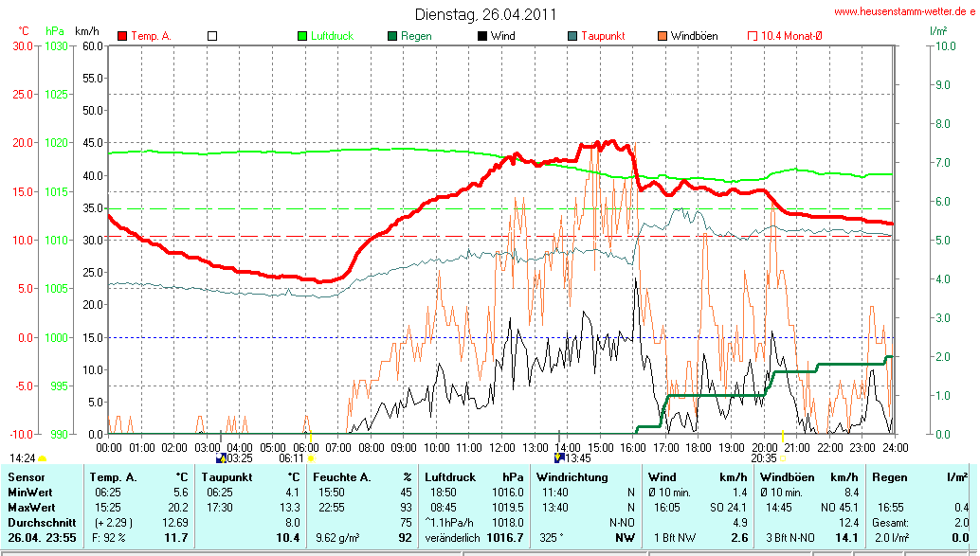Click the sunrise marker at 06:11
Viewport: 980px width, 556px height.
tap(311, 457)
